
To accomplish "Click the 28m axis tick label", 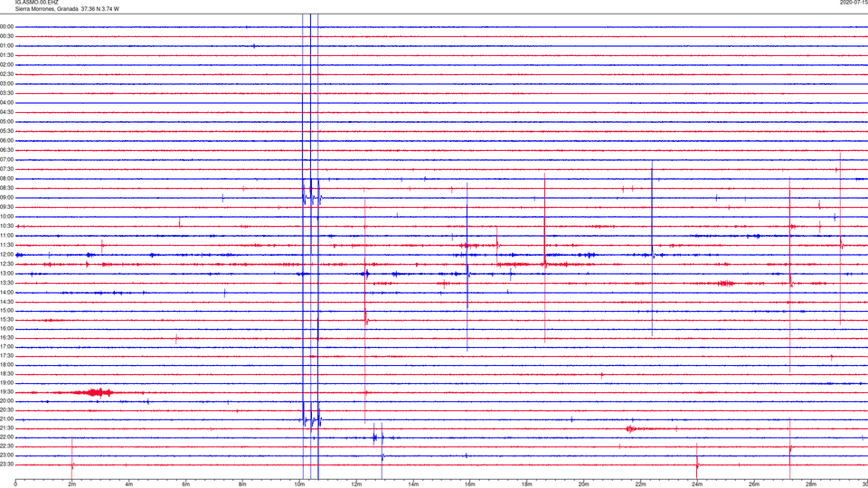I will tap(811, 484).
